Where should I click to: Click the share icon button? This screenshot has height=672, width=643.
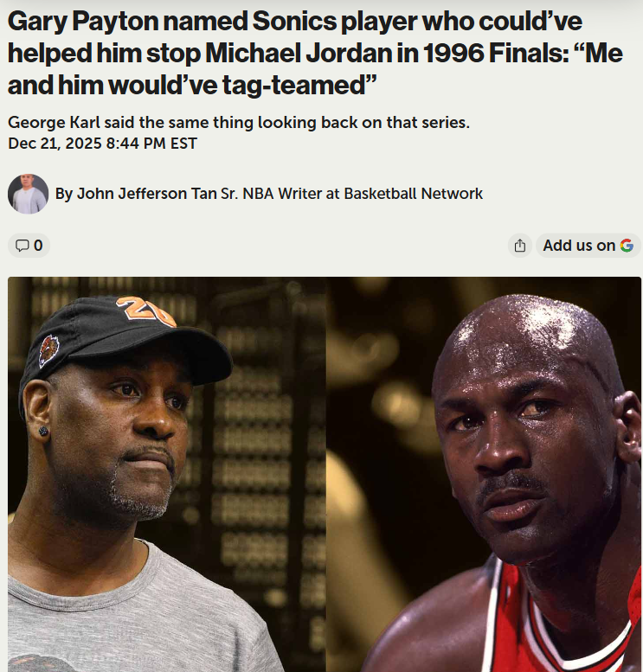(520, 246)
